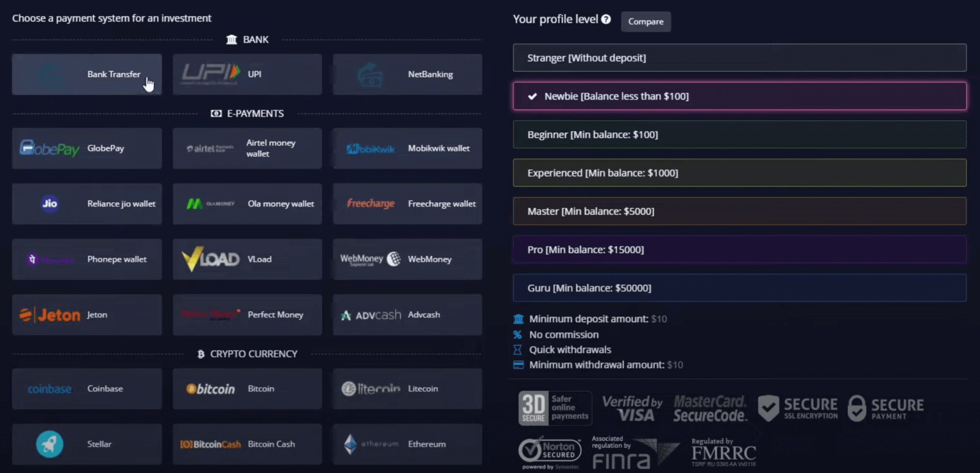
Task: Select the Pro [Min balance: $15000] level
Action: 739,249
